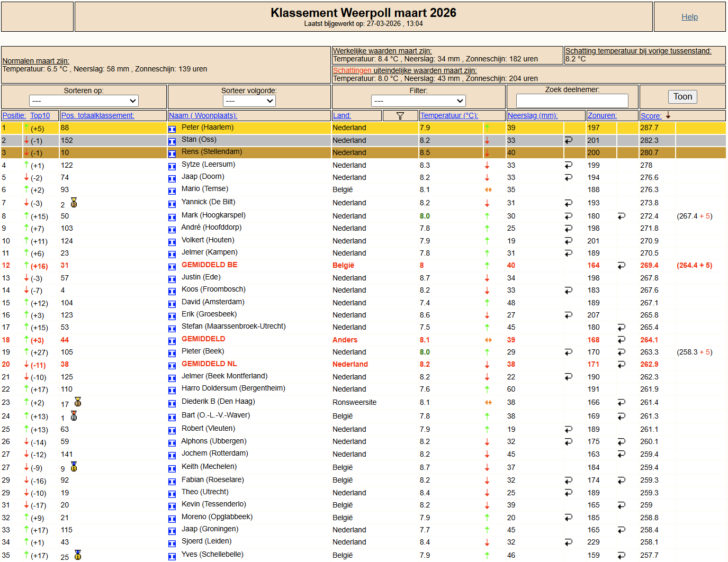
Task: Click the medal icon in Bart's row
Action: point(74,416)
